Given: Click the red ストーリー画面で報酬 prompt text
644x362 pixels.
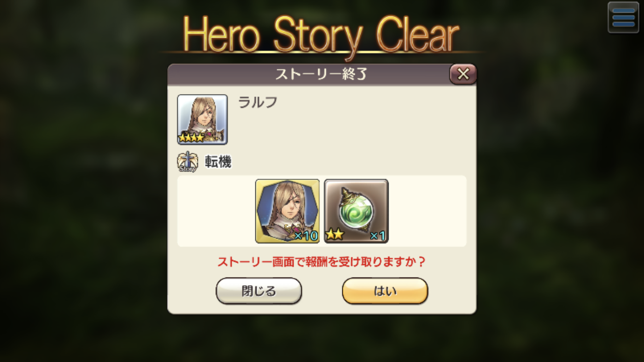Looking at the screenshot, I should coord(322,262).
